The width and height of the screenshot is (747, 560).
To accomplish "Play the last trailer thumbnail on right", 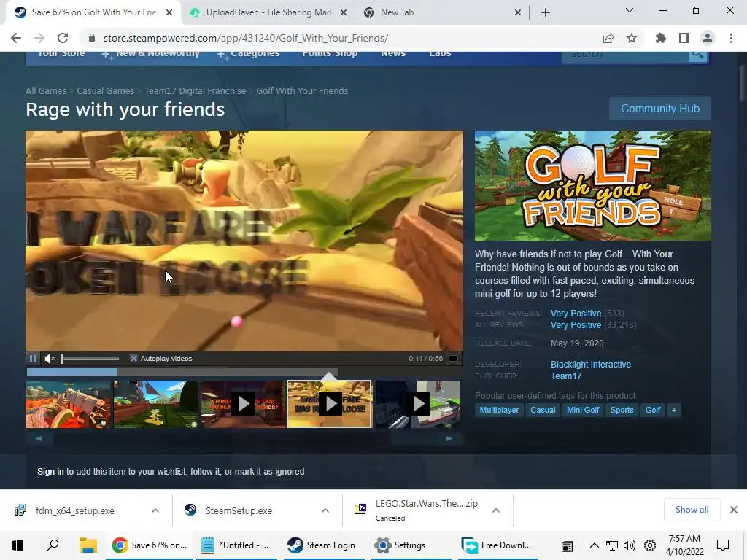I will click(418, 404).
